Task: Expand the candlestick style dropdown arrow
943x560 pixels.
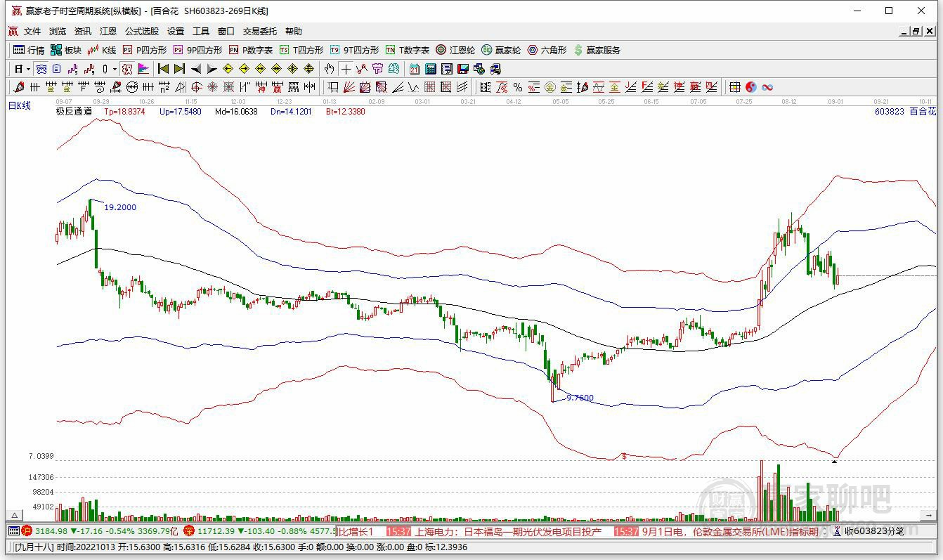Action: click(115, 69)
